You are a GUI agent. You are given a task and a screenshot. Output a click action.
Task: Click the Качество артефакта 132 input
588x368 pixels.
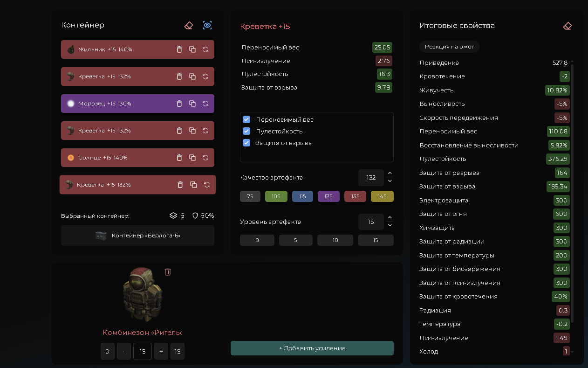pos(371,178)
